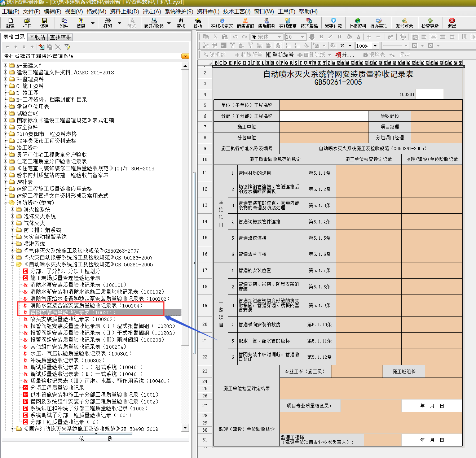This screenshot has width=476, height=458.
Task: Click the 替换 replace icon
Action: 198,23
